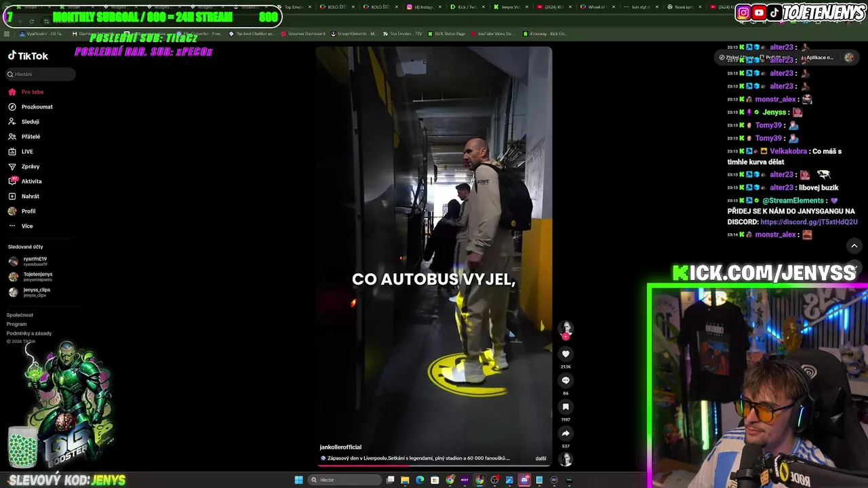Open comments using the speech bubble icon
Image resolution: width=868 pixels, height=488 pixels.
566,380
